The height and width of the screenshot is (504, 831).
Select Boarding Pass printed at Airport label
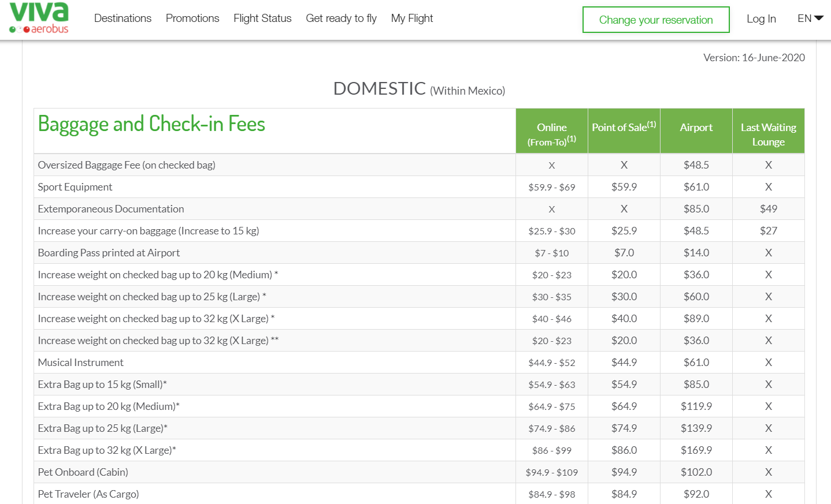coord(109,253)
